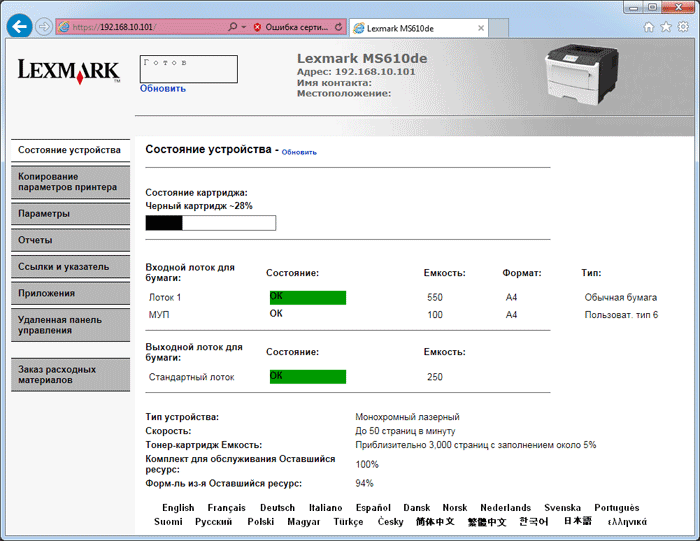700x541 pixels.
Task: Switch language to Русский
Action: 213,521
